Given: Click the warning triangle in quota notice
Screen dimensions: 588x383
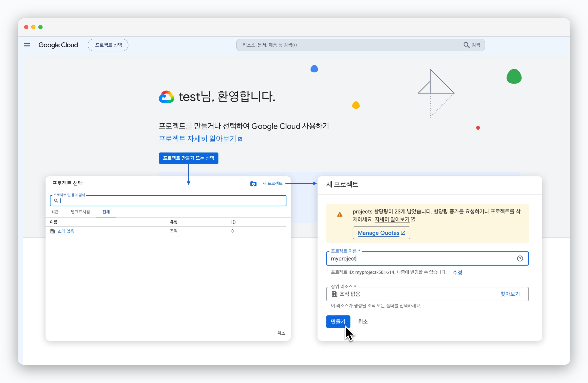Looking at the screenshot, I should click(x=340, y=214).
